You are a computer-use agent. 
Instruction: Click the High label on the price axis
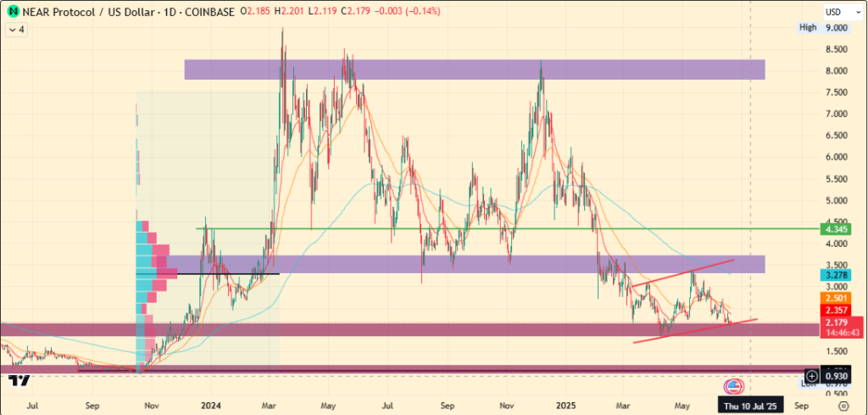(x=808, y=27)
